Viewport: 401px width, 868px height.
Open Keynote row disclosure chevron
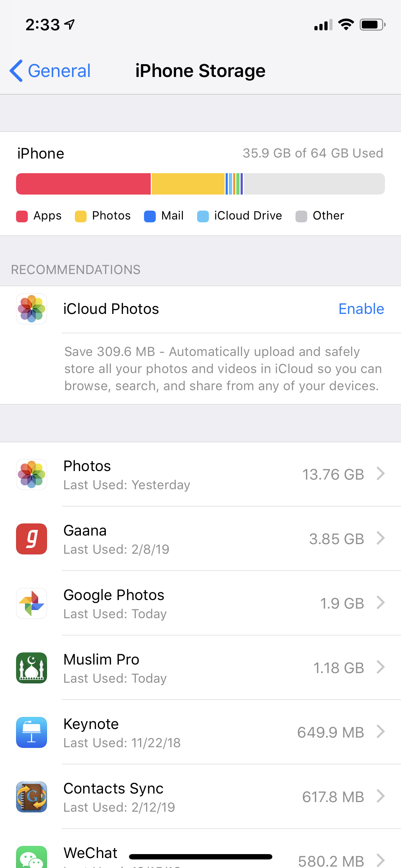381,732
